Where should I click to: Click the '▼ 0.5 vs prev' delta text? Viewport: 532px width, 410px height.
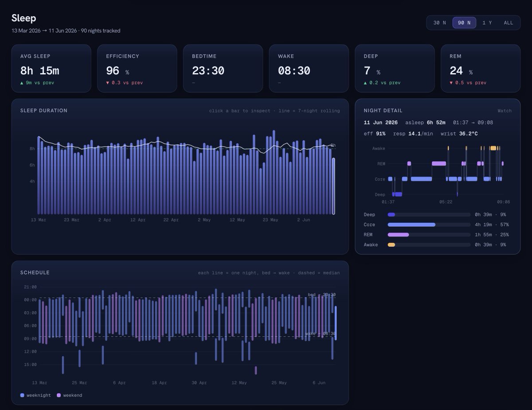point(468,83)
